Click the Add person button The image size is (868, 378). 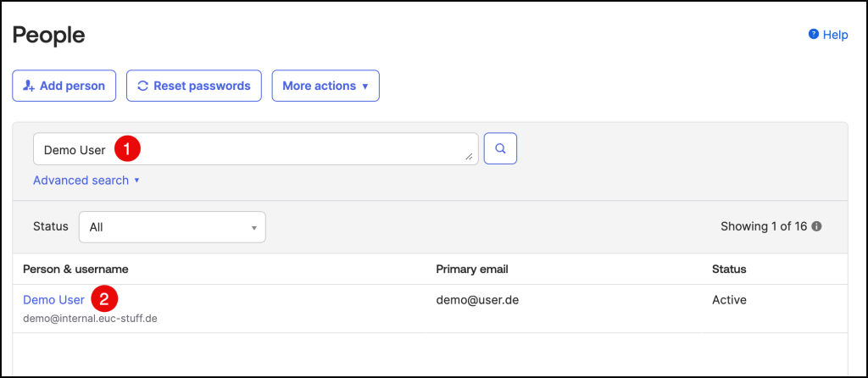[x=64, y=86]
